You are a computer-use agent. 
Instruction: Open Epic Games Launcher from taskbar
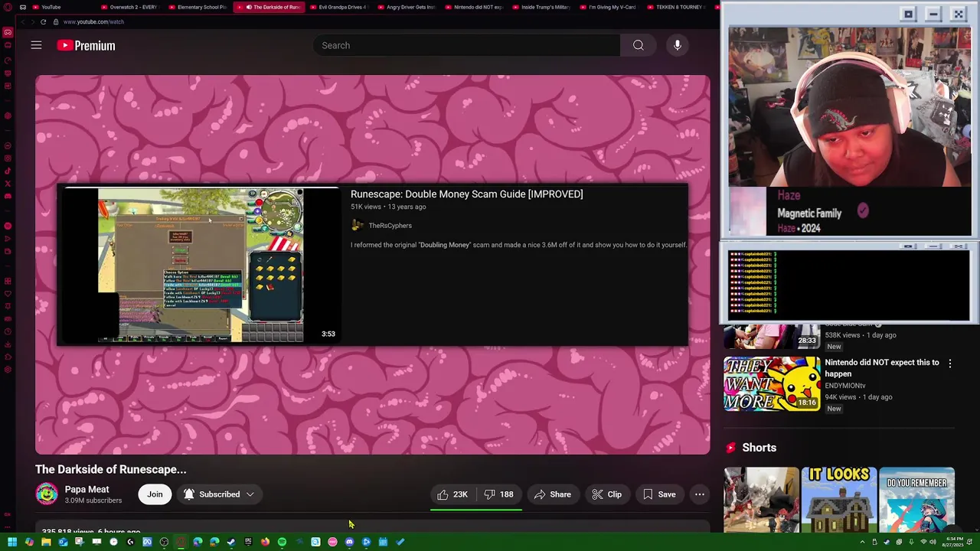pos(248,542)
